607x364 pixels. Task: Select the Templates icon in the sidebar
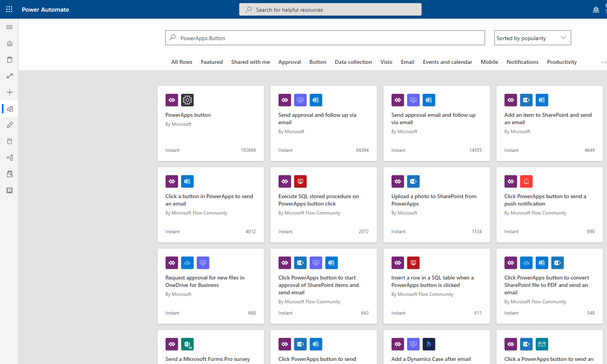click(x=9, y=109)
